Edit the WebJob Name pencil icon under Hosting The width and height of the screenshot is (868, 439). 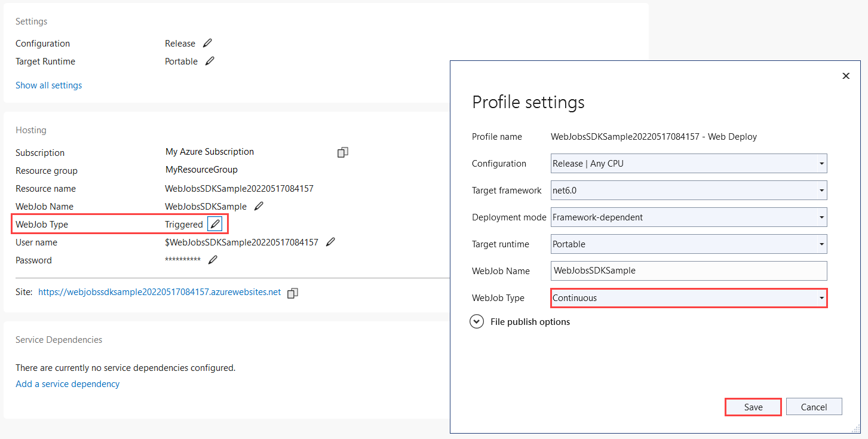259,206
